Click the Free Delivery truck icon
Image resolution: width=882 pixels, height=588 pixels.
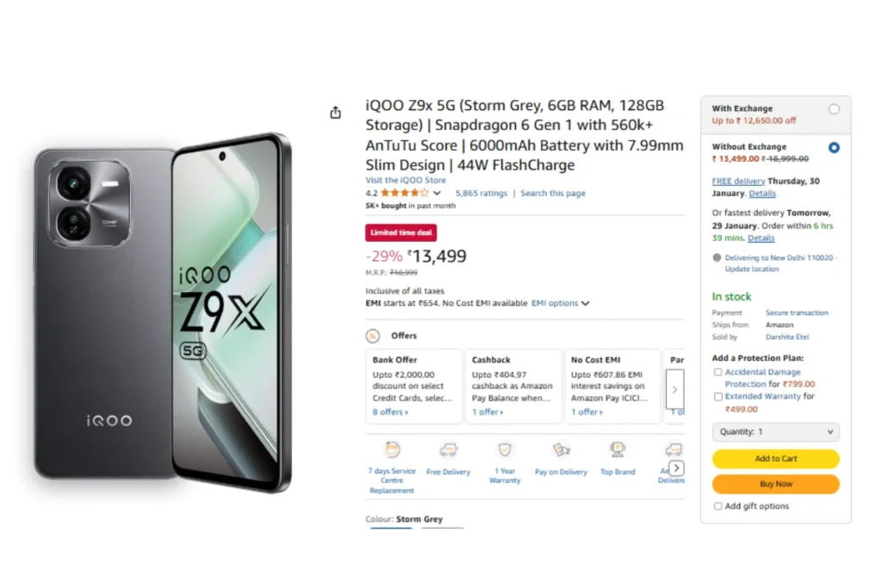(448, 449)
